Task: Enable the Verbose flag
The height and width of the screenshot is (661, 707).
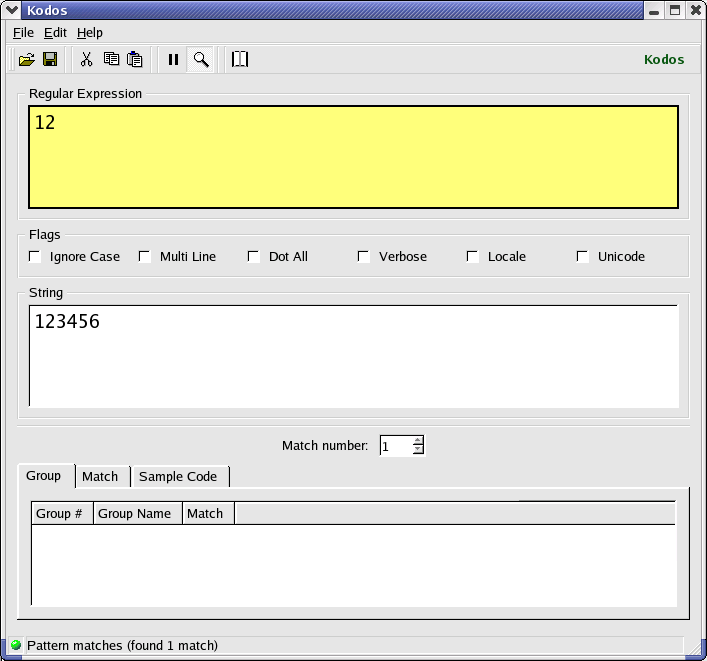Action: [364, 257]
